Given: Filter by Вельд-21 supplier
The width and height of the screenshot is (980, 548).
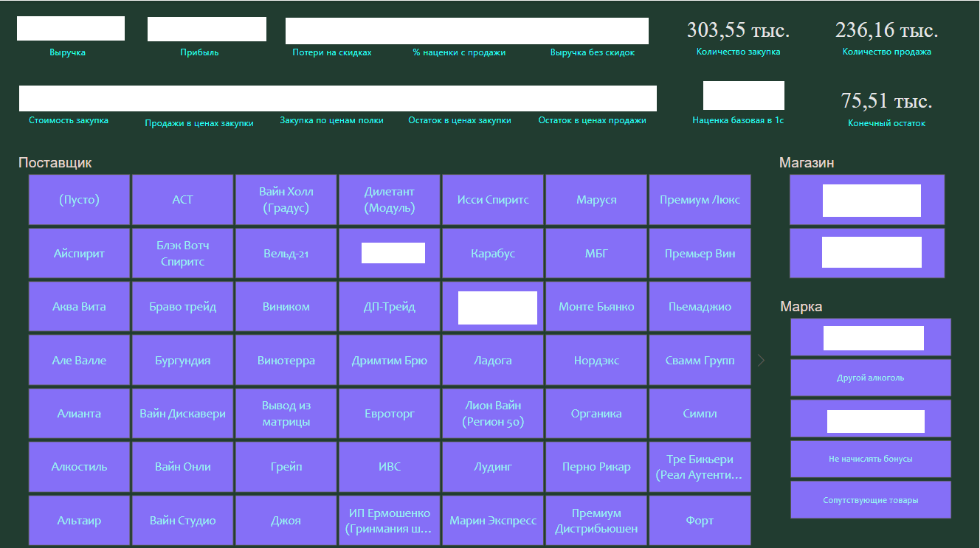Looking at the screenshot, I should [286, 253].
